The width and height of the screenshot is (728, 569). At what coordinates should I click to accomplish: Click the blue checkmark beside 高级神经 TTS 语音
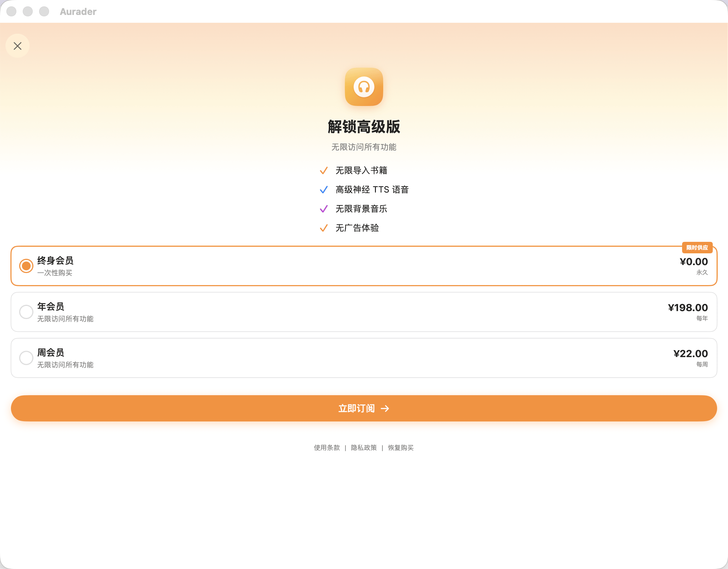pyautogui.click(x=323, y=190)
